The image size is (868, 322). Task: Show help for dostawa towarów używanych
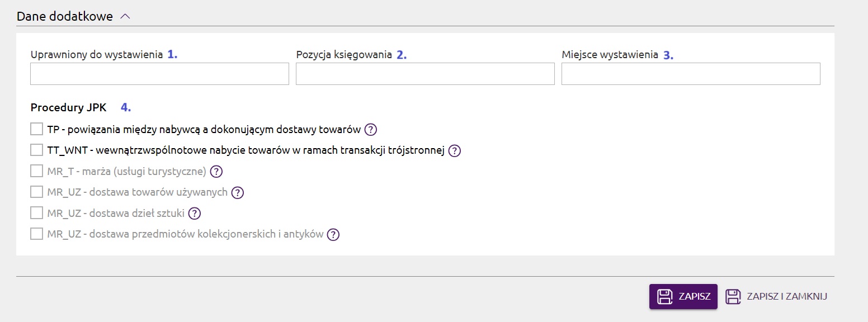pos(238,192)
